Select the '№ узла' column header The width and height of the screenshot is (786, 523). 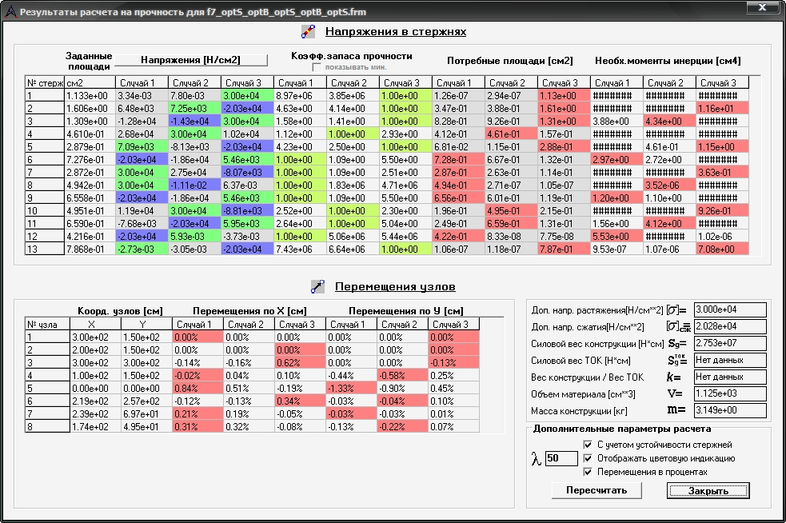coord(47,324)
